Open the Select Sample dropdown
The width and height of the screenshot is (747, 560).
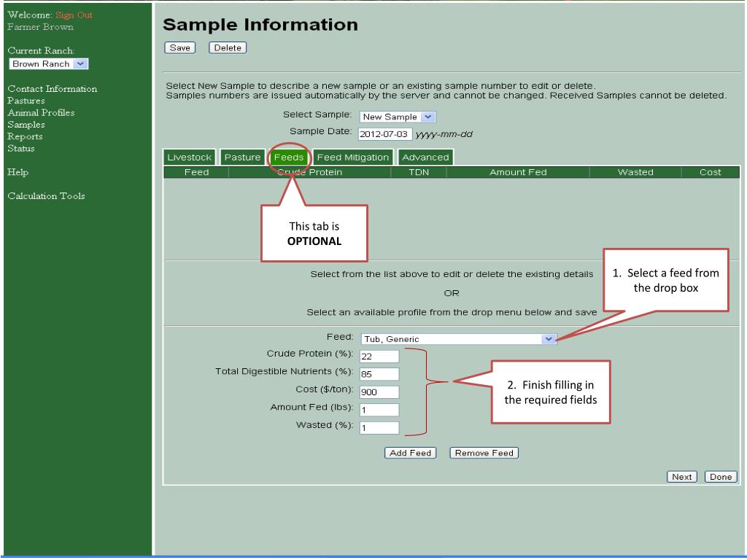[x=398, y=117]
